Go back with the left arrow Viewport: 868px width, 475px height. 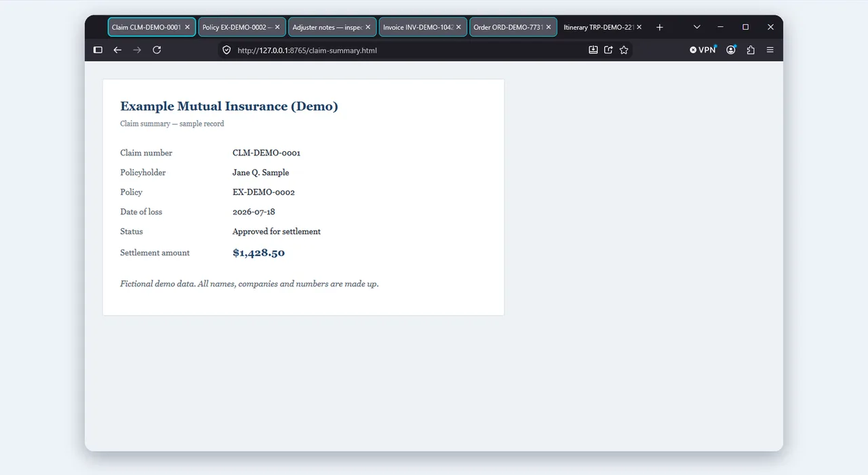pos(117,50)
